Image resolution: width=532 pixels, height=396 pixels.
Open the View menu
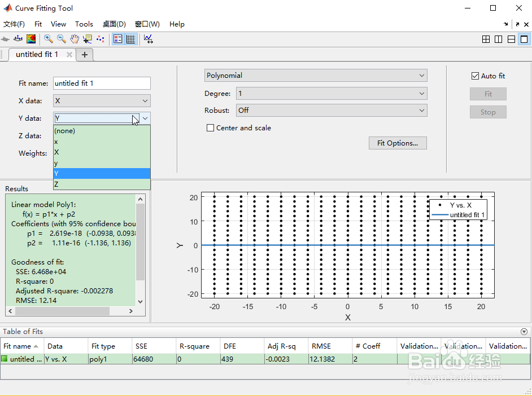click(x=58, y=24)
